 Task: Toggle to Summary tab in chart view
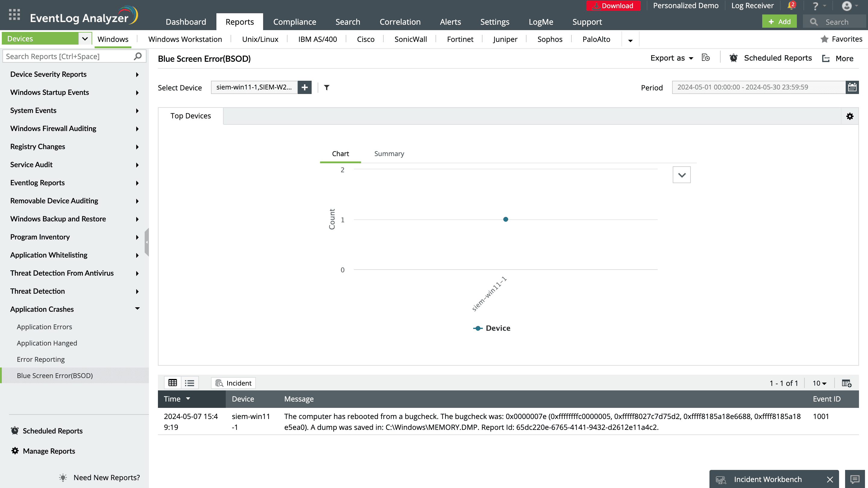389,154
